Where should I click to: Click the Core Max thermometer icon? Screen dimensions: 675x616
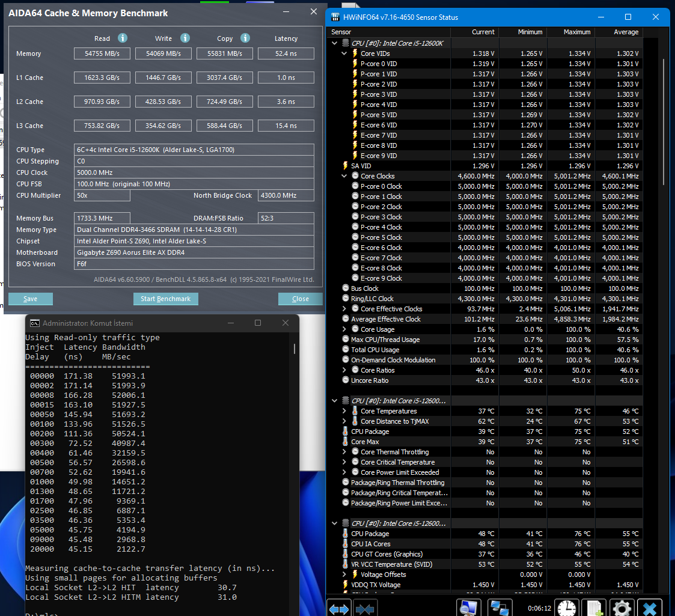[x=345, y=442]
